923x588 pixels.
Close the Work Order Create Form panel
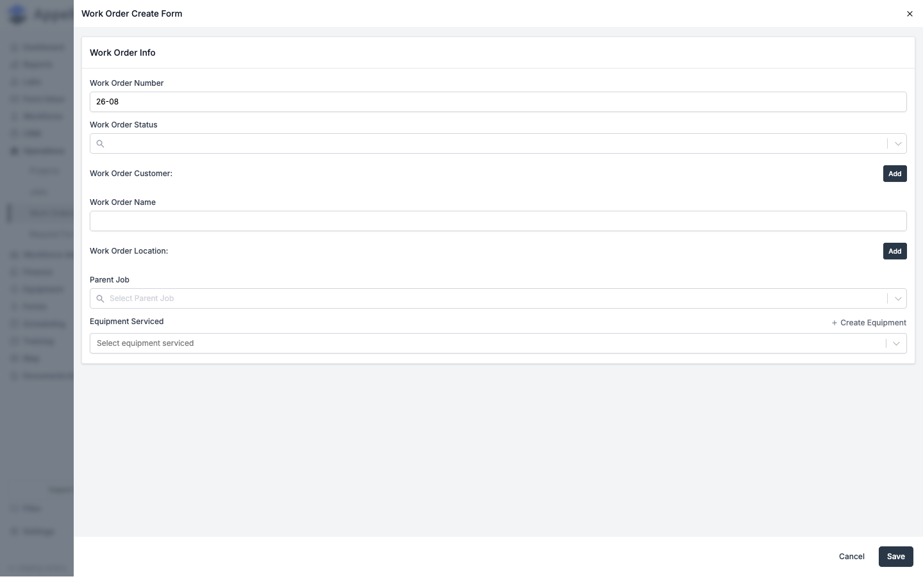coord(910,13)
